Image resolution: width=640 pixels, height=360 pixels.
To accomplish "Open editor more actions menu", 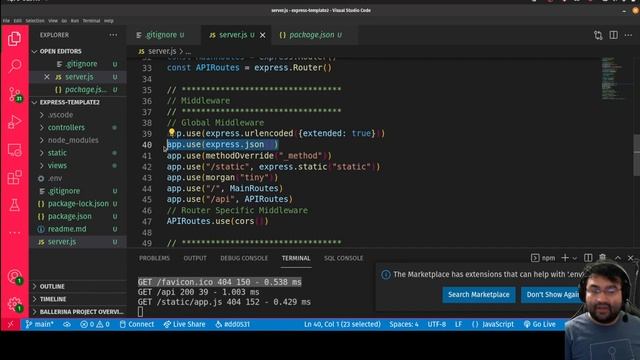I will click(x=629, y=35).
